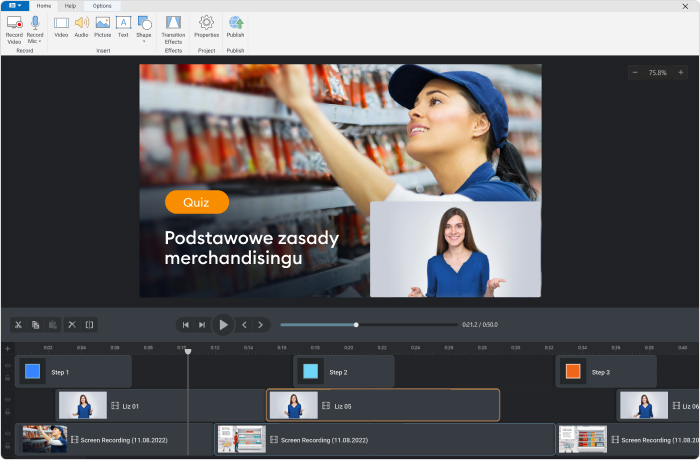The height and width of the screenshot is (460, 700).
Task: Close the editor window
Action: [x=685, y=6]
